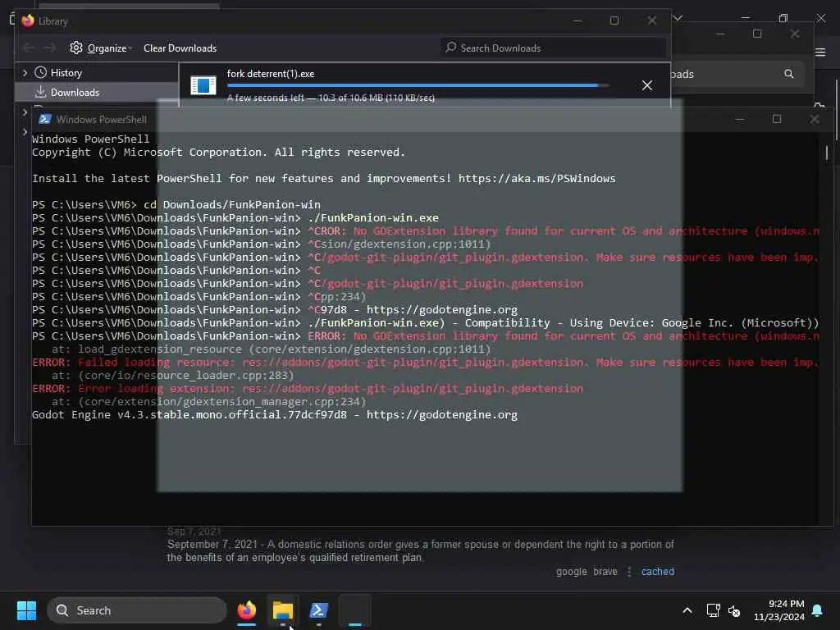The image size is (840, 630).
Task: Expand the collapsed tree item below Downloads
Action: click(25, 112)
